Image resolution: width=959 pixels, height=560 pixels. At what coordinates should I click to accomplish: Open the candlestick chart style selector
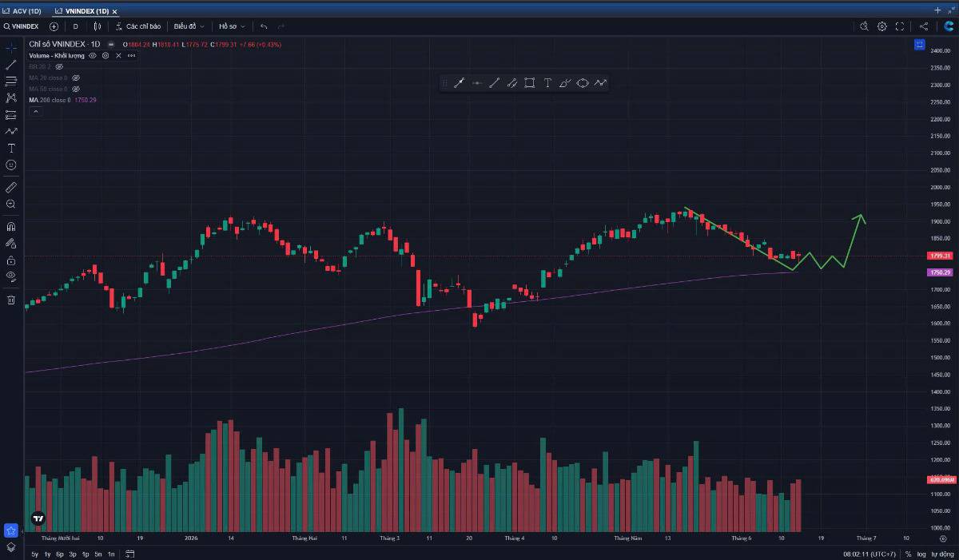click(x=97, y=26)
